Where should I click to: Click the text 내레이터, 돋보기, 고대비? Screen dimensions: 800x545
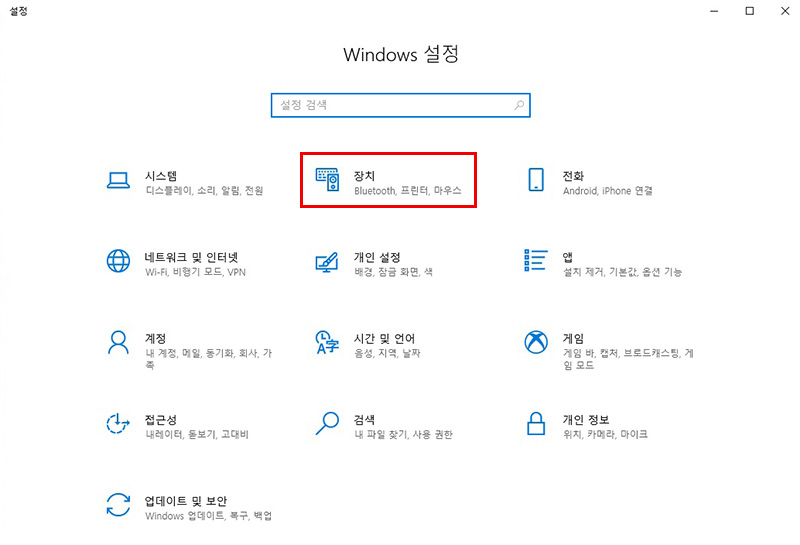[x=197, y=434]
